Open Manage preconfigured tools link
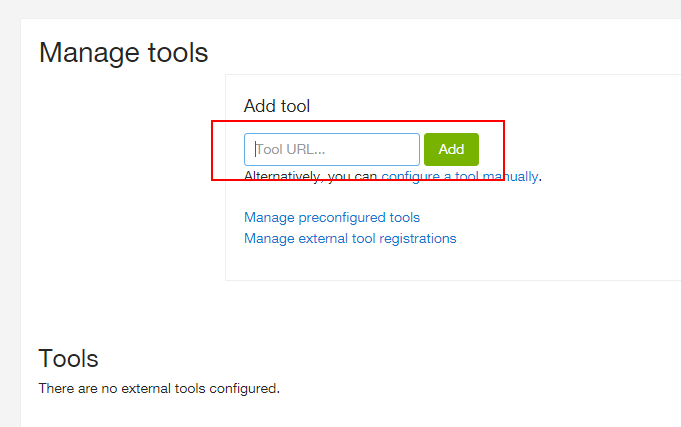The image size is (681, 427). tap(332, 217)
